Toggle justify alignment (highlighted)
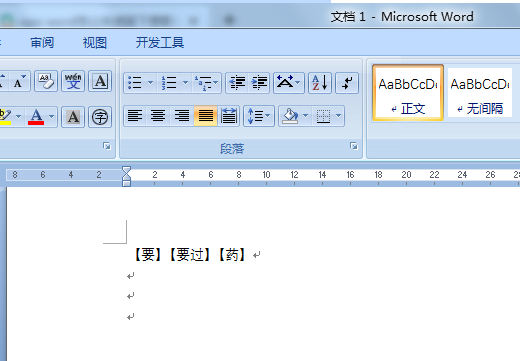Image resolution: width=520 pixels, height=361 pixels. pos(206,116)
